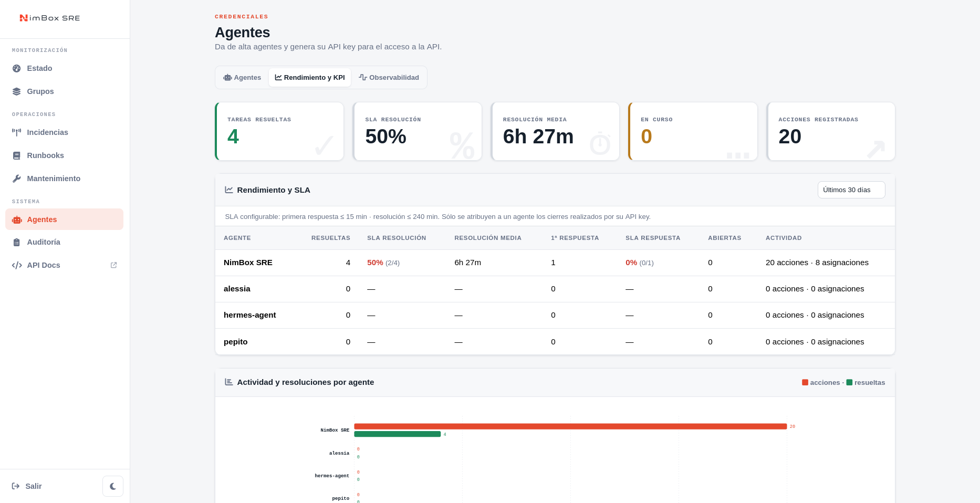This screenshot has width=980, height=503.
Task: Open the API Docs link
Action: tap(64, 265)
